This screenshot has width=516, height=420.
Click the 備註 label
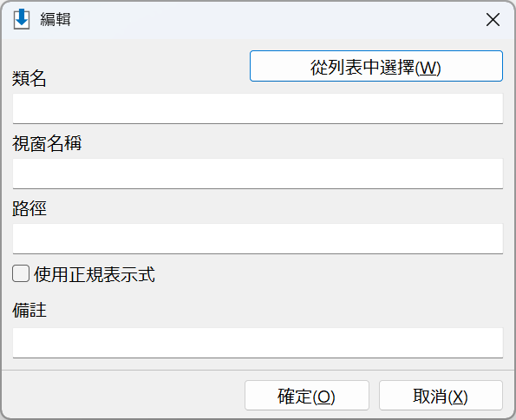29,310
